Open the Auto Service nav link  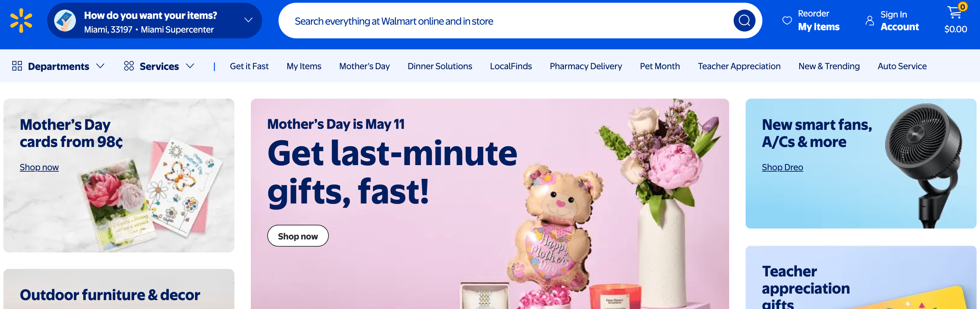pos(902,66)
